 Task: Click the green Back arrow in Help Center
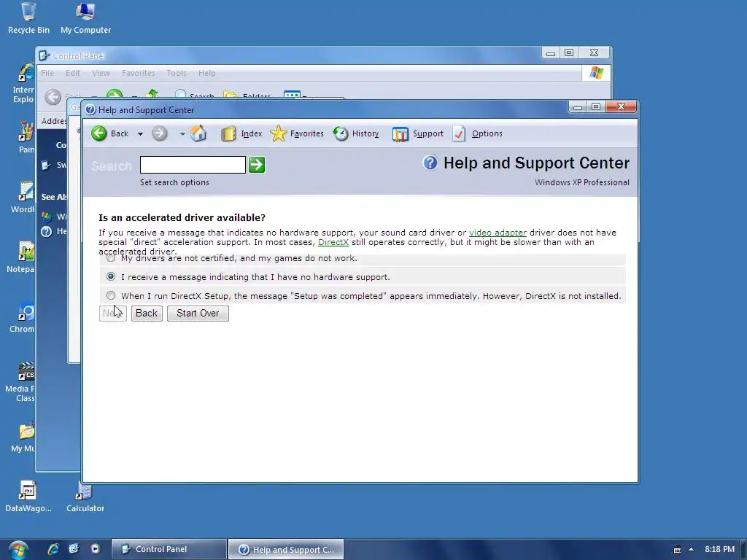coord(98,133)
